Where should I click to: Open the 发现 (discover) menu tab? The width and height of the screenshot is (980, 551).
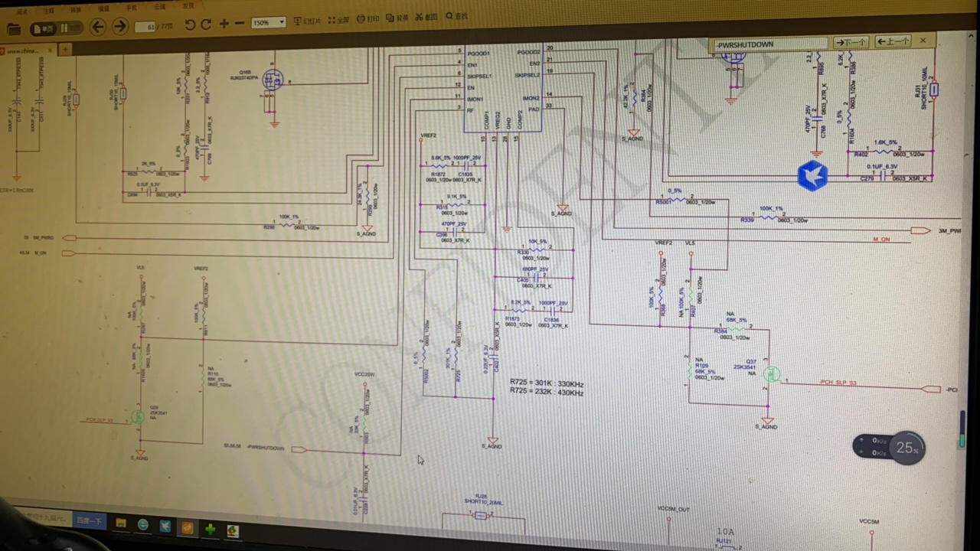click(x=188, y=5)
